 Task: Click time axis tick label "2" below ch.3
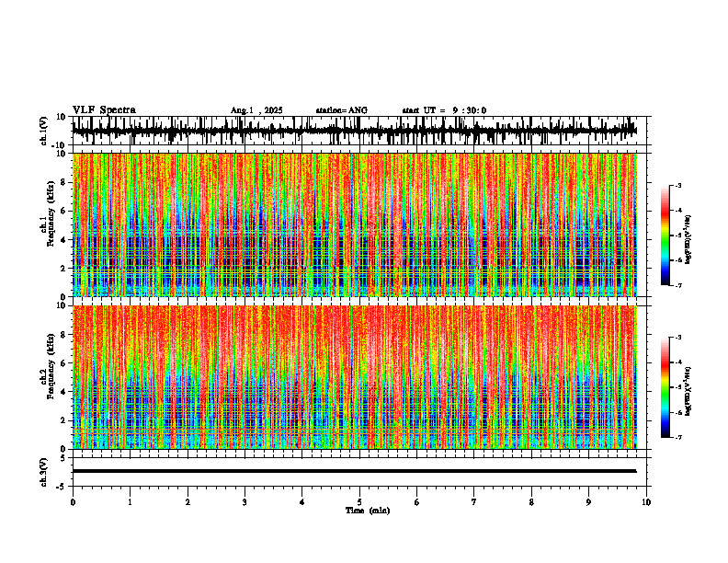188,502
